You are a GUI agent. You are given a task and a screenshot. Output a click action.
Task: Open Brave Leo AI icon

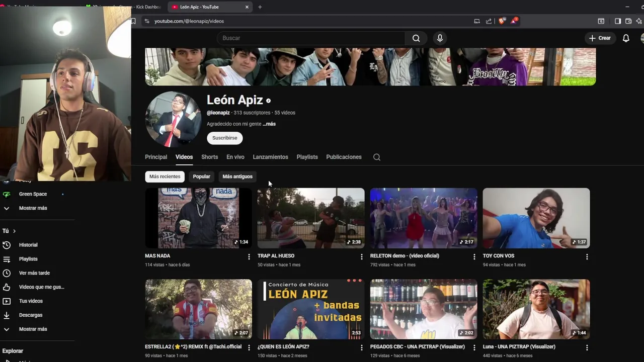(x=639, y=21)
